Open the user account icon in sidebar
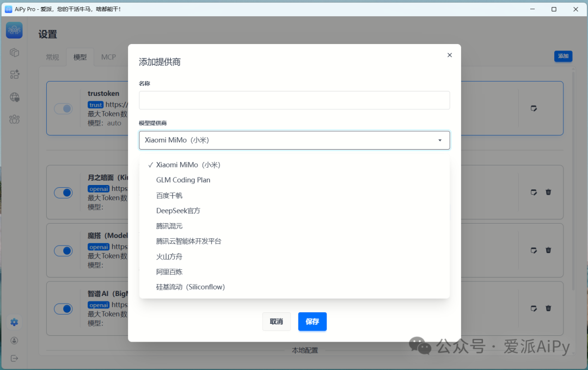This screenshot has width=588, height=370. pyautogui.click(x=14, y=341)
